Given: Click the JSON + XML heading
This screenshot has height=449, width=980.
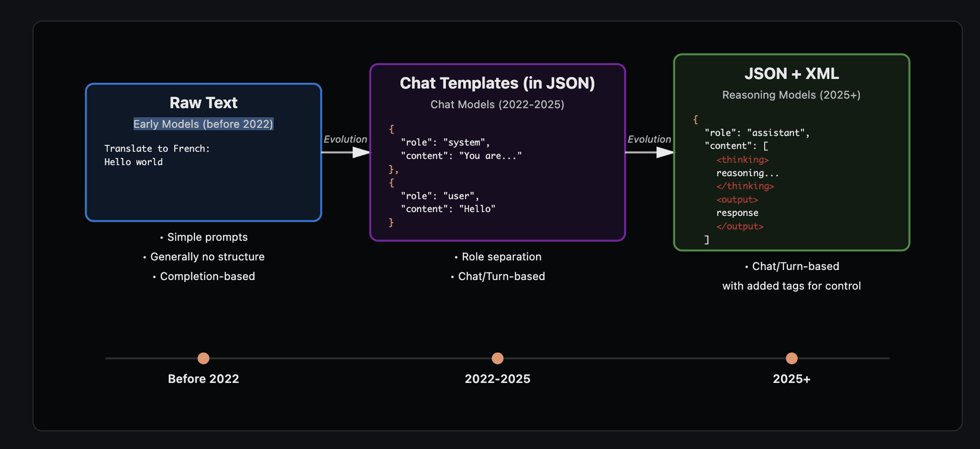Looking at the screenshot, I should click(x=791, y=74).
